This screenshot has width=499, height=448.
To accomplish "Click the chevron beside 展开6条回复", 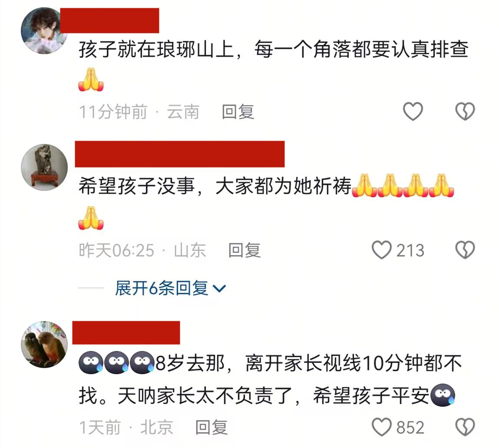I will (219, 289).
